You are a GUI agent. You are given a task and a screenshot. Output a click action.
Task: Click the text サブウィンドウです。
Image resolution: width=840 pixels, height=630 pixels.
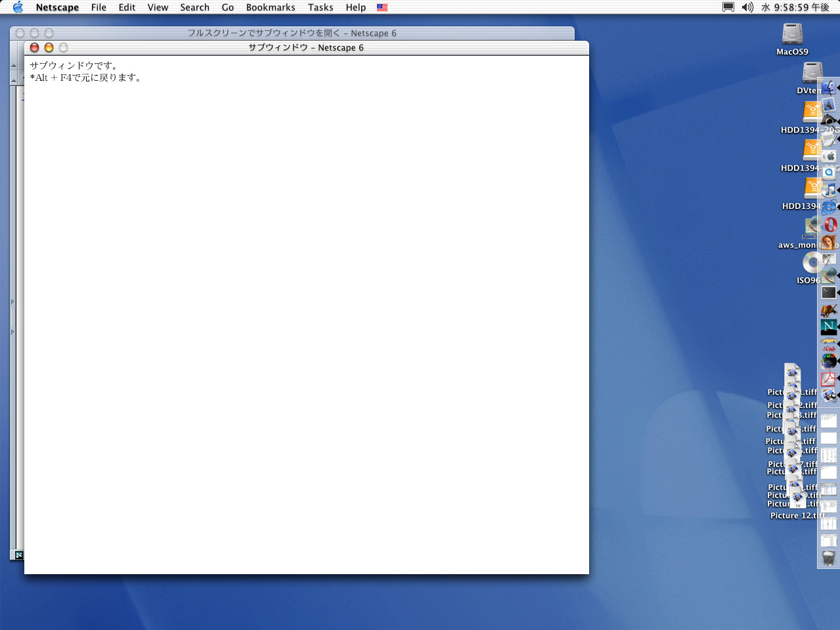(x=74, y=66)
